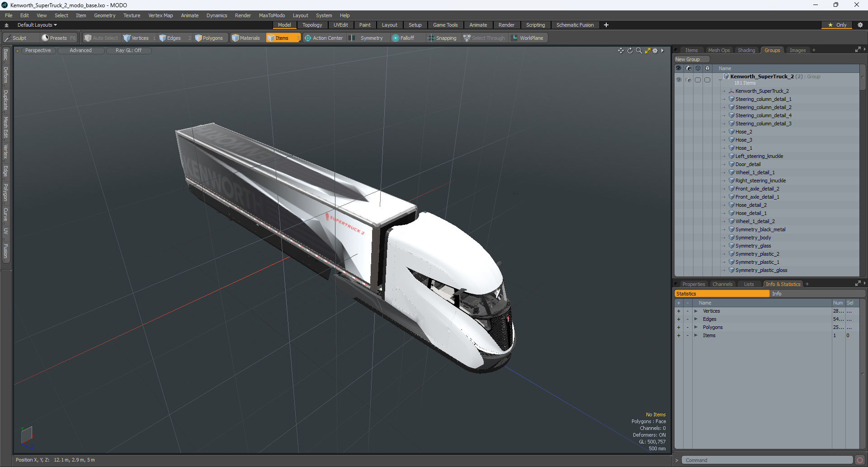Open the viewport options arrow menu

click(x=662, y=51)
